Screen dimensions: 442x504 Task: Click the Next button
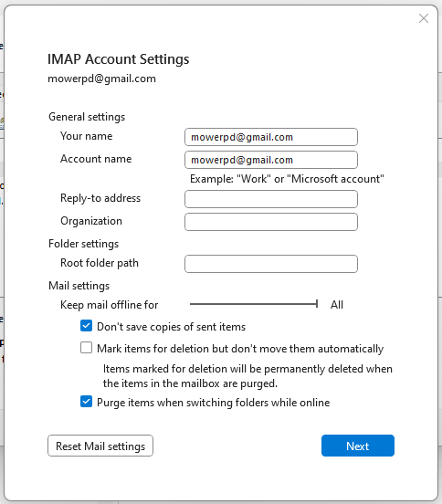[x=358, y=446]
